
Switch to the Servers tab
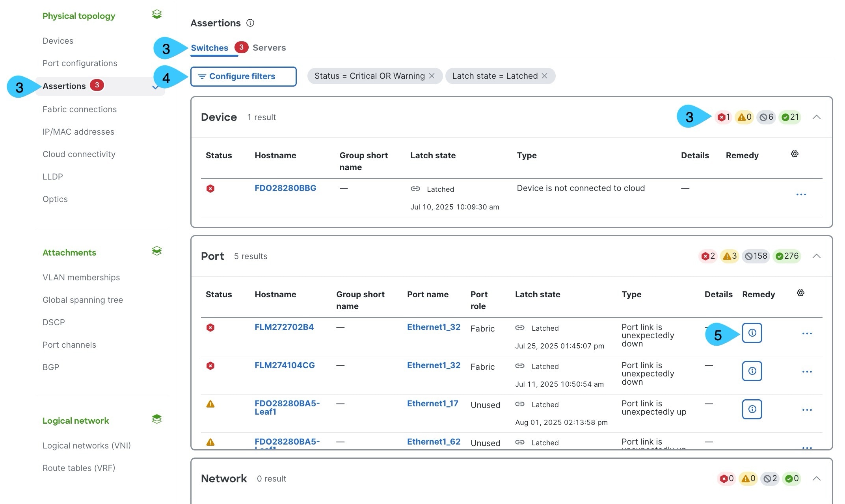(269, 48)
